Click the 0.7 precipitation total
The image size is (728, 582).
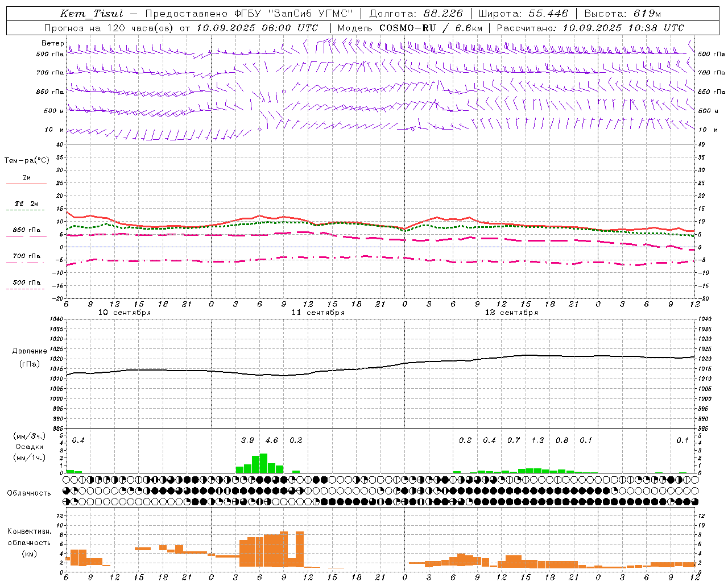(514, 440)
